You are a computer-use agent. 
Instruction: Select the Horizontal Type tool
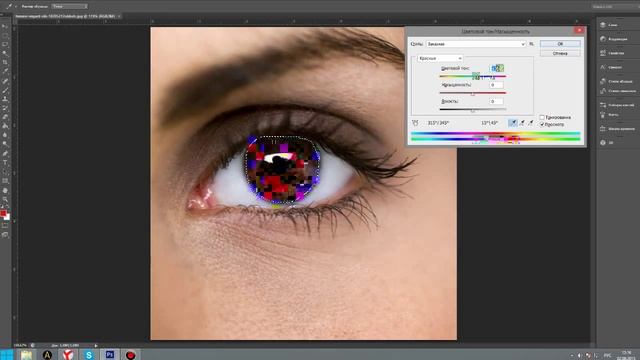pos(5,162)
